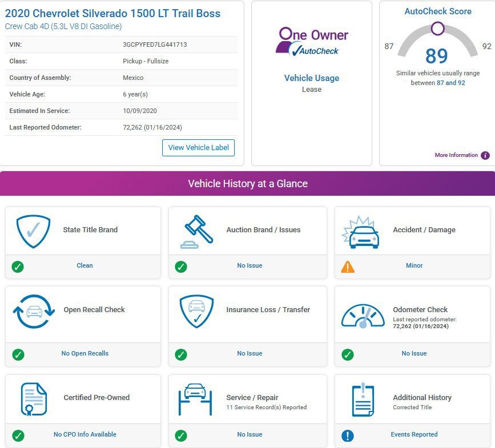This screenshot has height=448, width=495.
Task: Click the Estimated In Service date 10/09/2020
Action: [x=140, y=111]
